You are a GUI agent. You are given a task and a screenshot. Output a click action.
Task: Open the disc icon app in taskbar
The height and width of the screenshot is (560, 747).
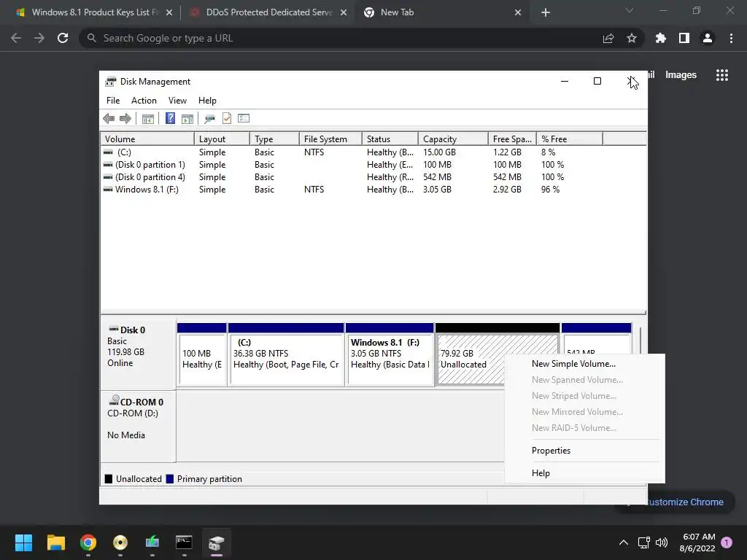click(120, 542)
